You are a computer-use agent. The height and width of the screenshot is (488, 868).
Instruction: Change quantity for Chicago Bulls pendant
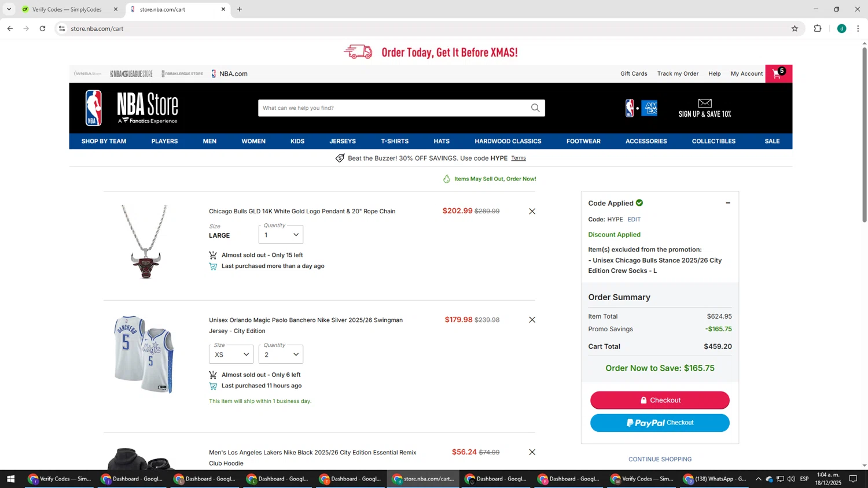(281, 234)
